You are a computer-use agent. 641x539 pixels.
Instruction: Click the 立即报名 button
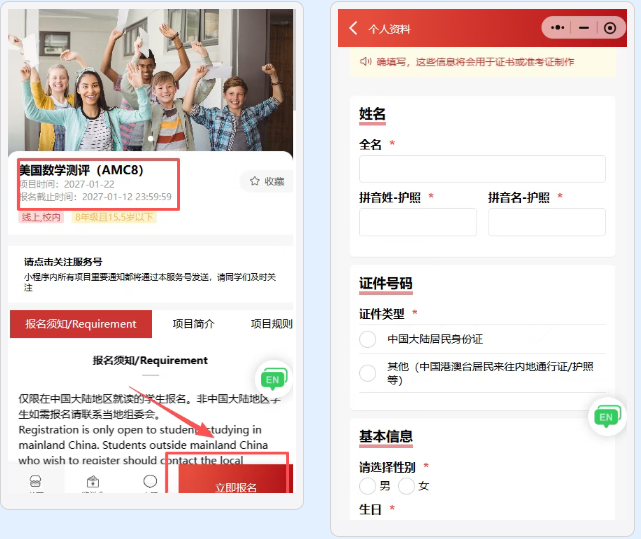(236, 478)
